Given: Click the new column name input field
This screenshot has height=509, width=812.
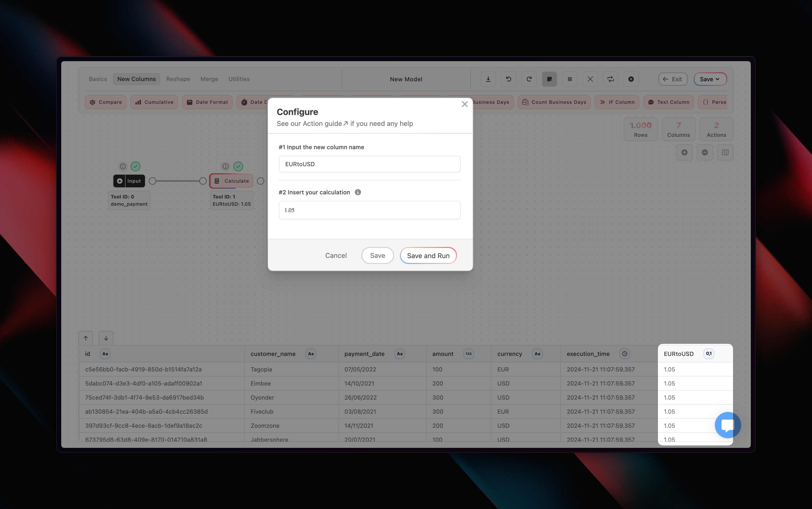Looking at the screenshot, I should click(370, 164).
